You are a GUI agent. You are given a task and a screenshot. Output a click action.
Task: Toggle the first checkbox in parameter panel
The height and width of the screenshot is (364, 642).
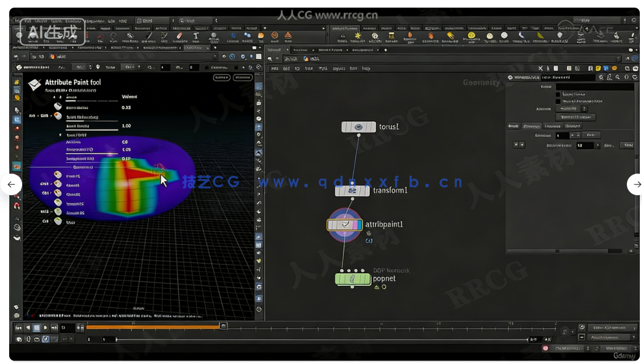click(x=558, y=94)
